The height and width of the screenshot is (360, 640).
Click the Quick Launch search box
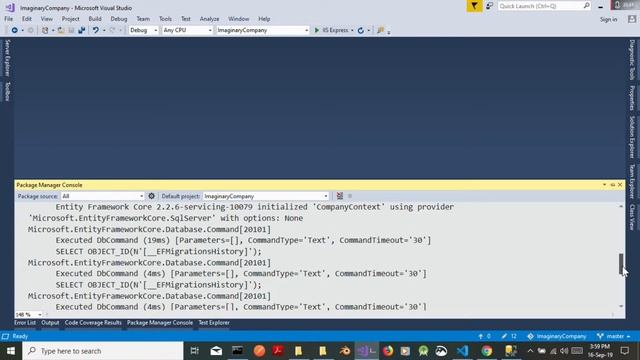click(x=544, y=6)
